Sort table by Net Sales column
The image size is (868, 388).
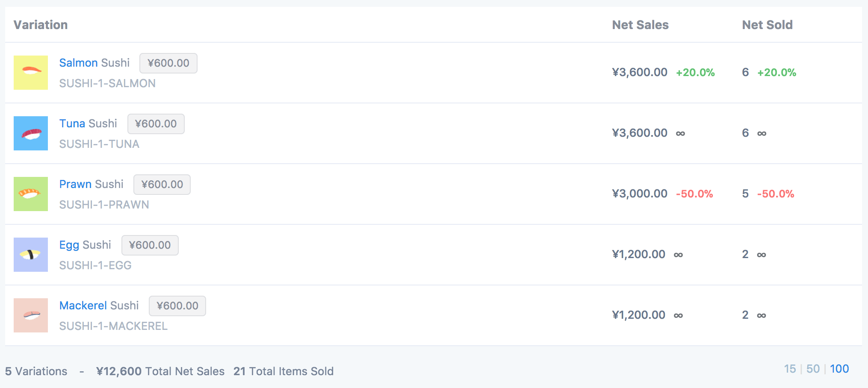click(640, 25)
